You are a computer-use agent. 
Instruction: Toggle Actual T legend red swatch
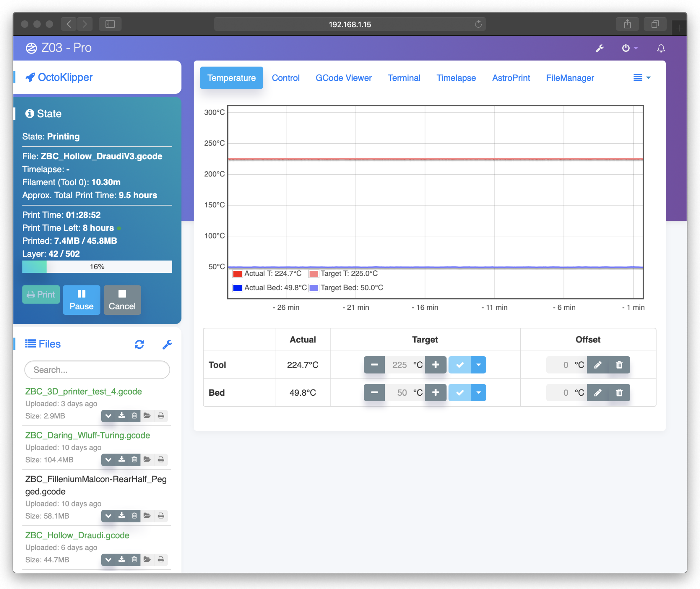(237, 273)
